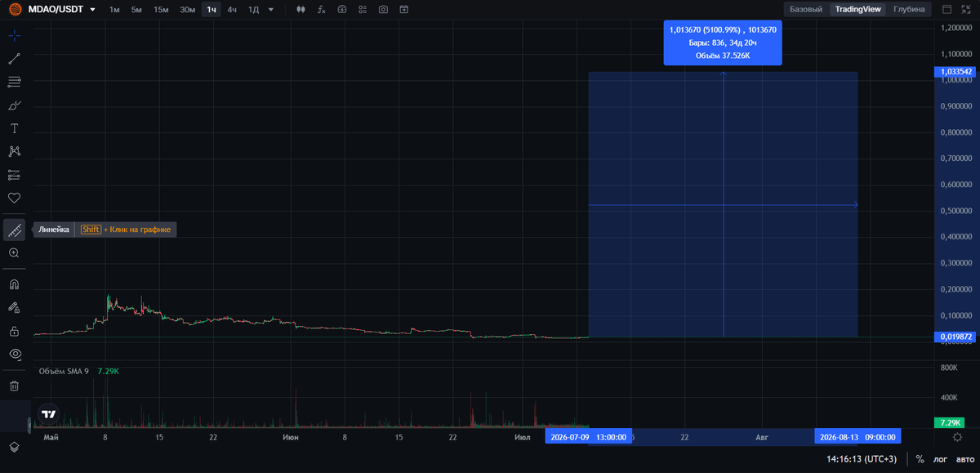
Task: Open the forecast and measurement tools
Action: click(x=14, y=175)
